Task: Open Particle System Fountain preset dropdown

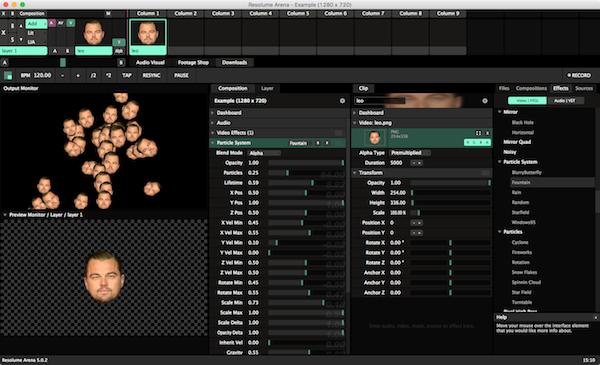Action: (300, 143)
